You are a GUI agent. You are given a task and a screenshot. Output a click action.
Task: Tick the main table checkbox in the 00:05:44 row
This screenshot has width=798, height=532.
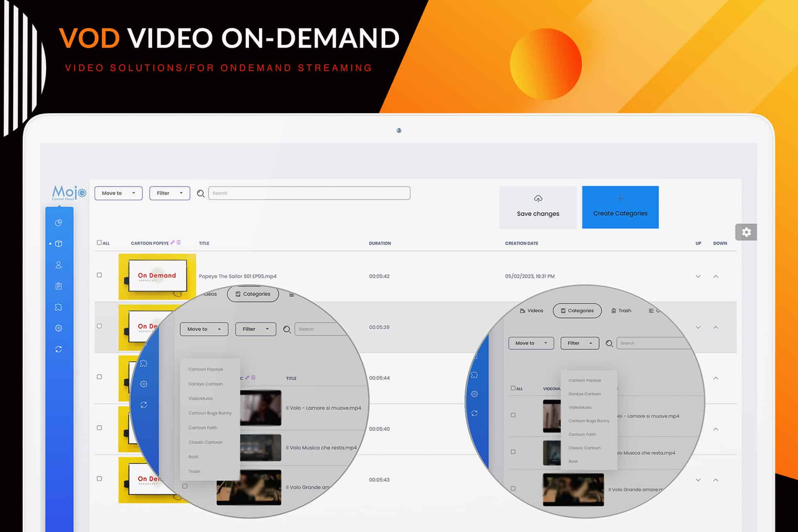pos(99,377)
